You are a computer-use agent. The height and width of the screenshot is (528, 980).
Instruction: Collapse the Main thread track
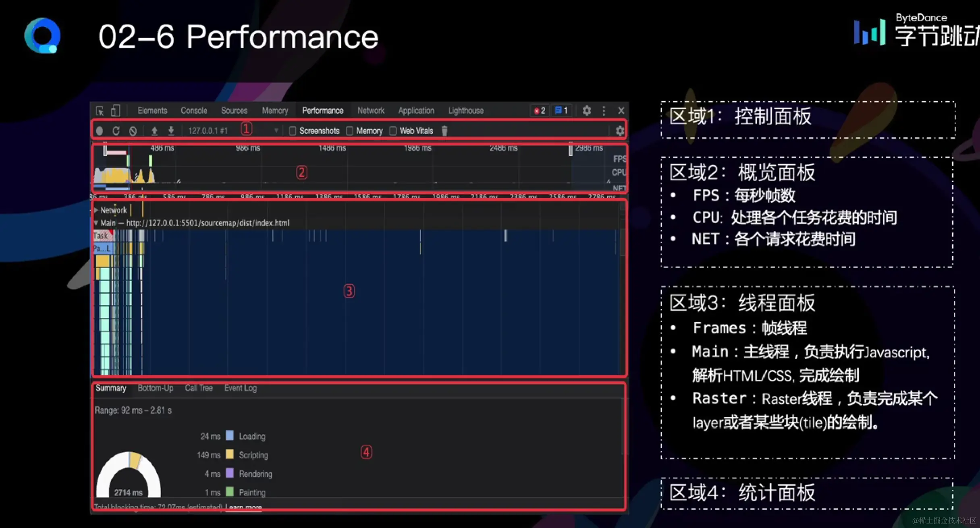click(96, 223)
